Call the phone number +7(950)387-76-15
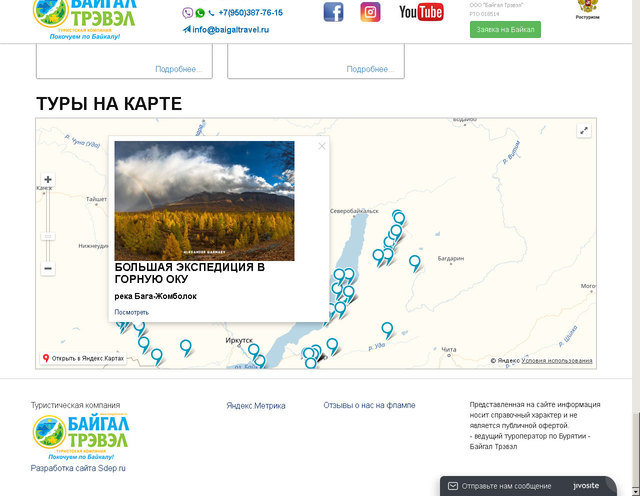The image size is (640, 496). 250,13
